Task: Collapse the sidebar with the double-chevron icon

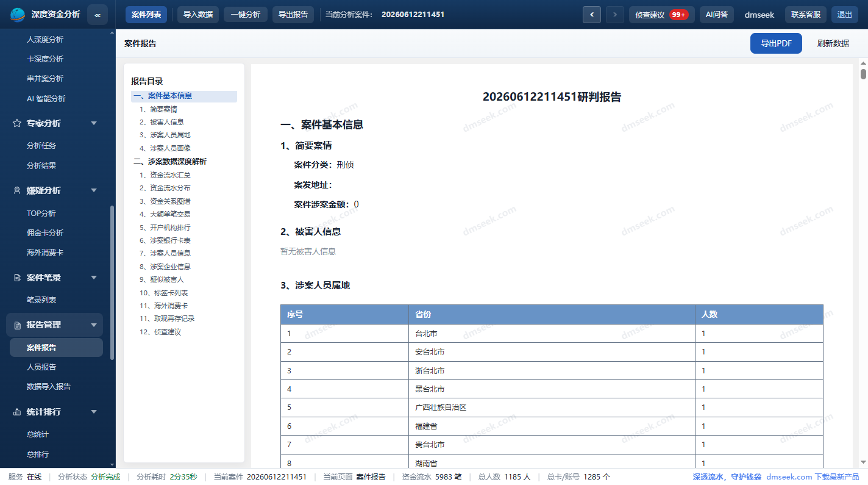Action: click(x=98, y=15)
